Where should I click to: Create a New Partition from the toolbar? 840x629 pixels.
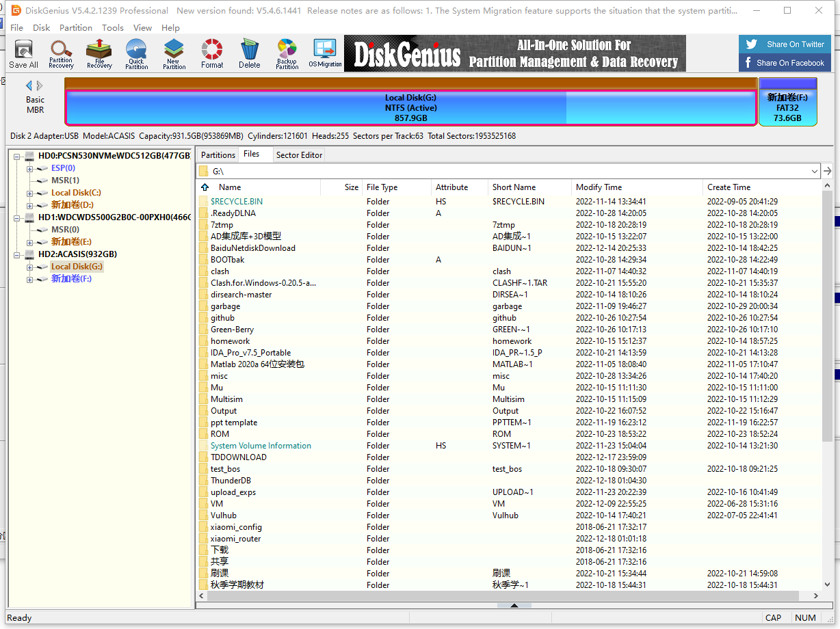click(x=174, y=53)
